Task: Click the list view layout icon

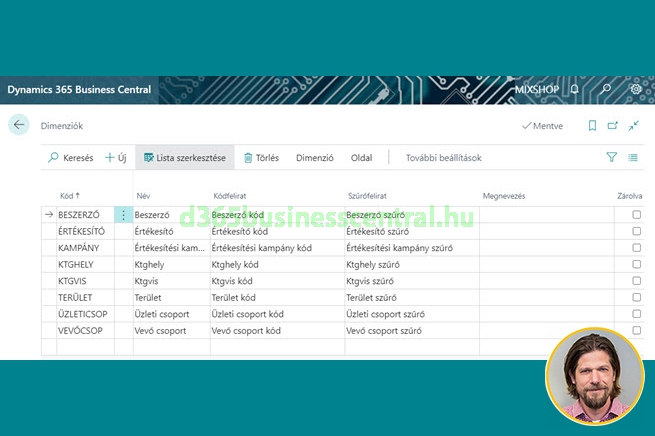Action: [633, 157]
